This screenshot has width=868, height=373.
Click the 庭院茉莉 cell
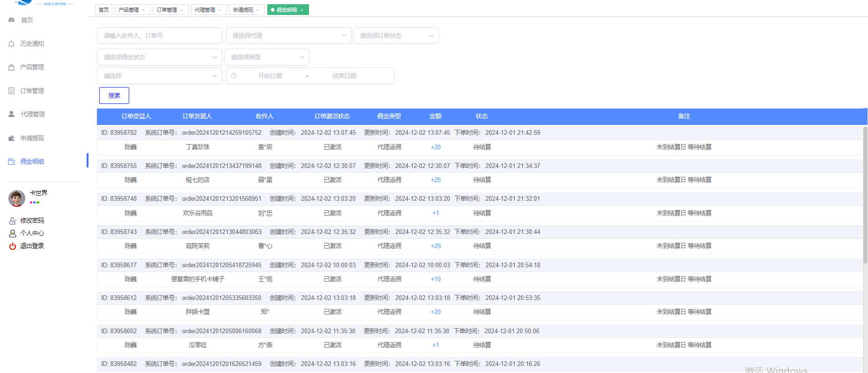click(x=198, y=246)
